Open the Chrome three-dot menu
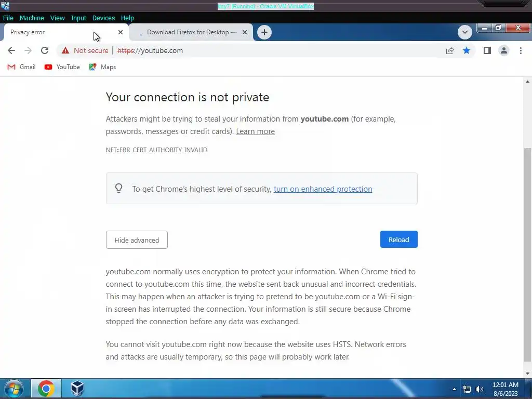532x399 pixels. click(x=521, y=50)
